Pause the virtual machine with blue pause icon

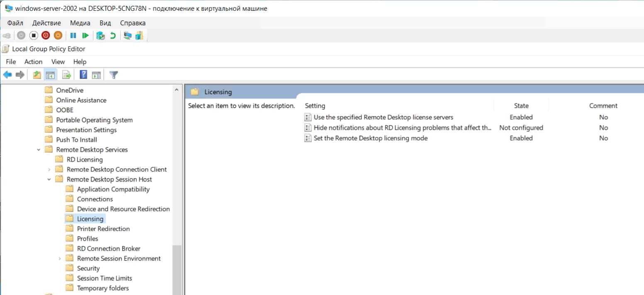[x=73, y=36]
